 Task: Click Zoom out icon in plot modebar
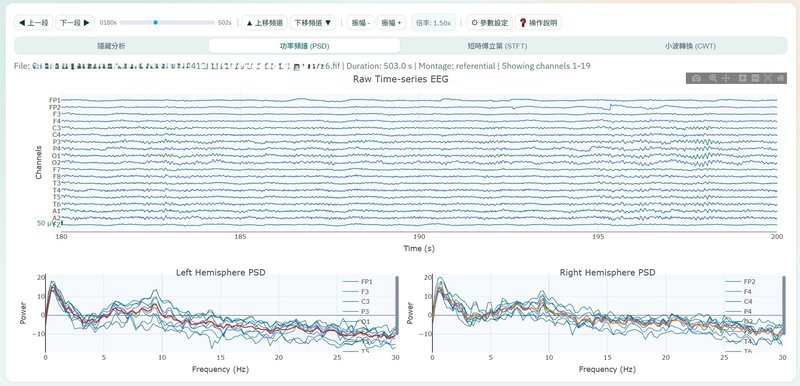tap(755, 78)
